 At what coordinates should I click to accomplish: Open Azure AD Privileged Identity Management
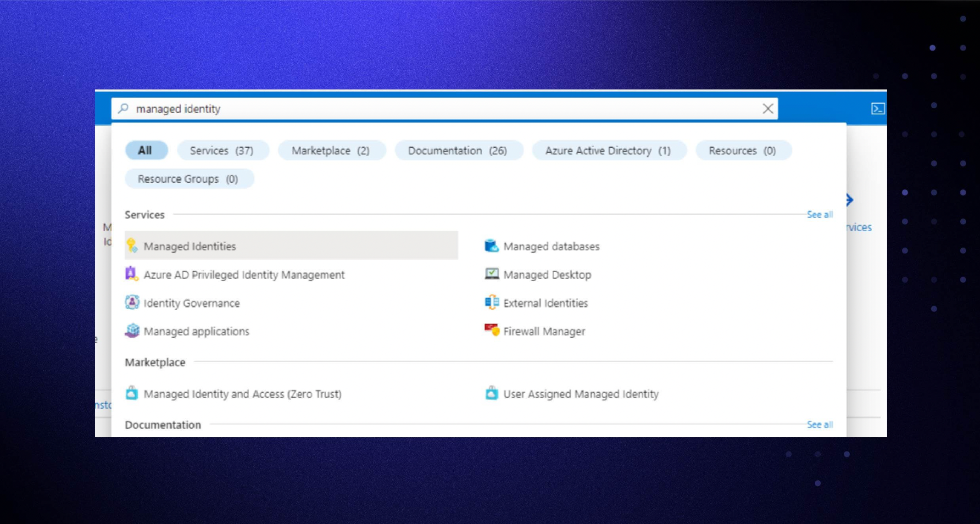click(244, 274)
